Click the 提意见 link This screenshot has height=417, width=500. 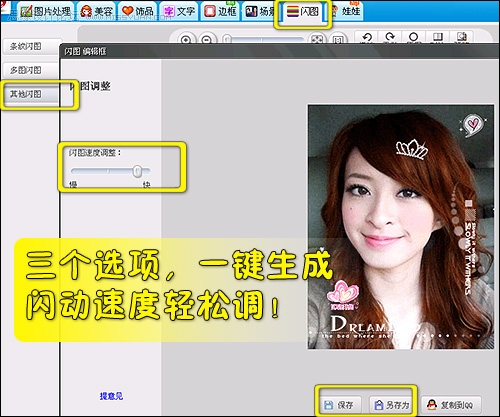(x=111, y=396)
